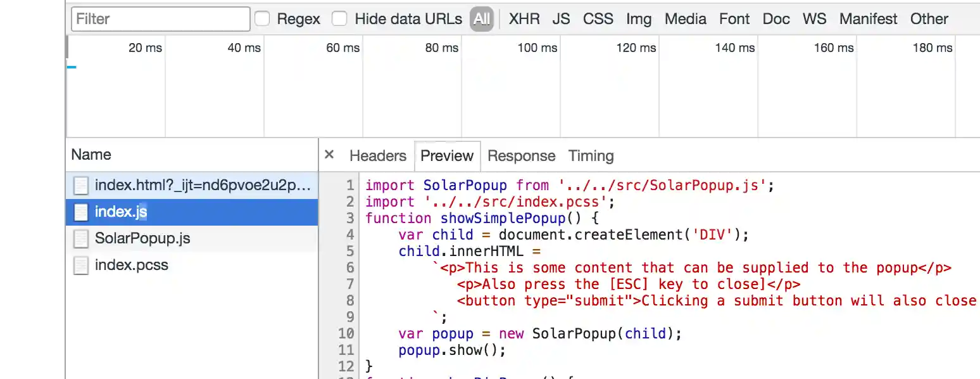Click the index.html file icon
This screenshot has height=379, width=980.
click(x=80, y=185)
